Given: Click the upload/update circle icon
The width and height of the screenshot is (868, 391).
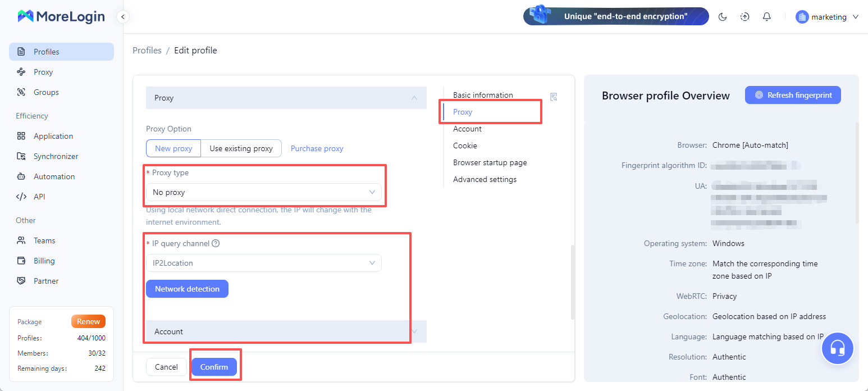Looking at the screenshot, I should coord(744,17).
